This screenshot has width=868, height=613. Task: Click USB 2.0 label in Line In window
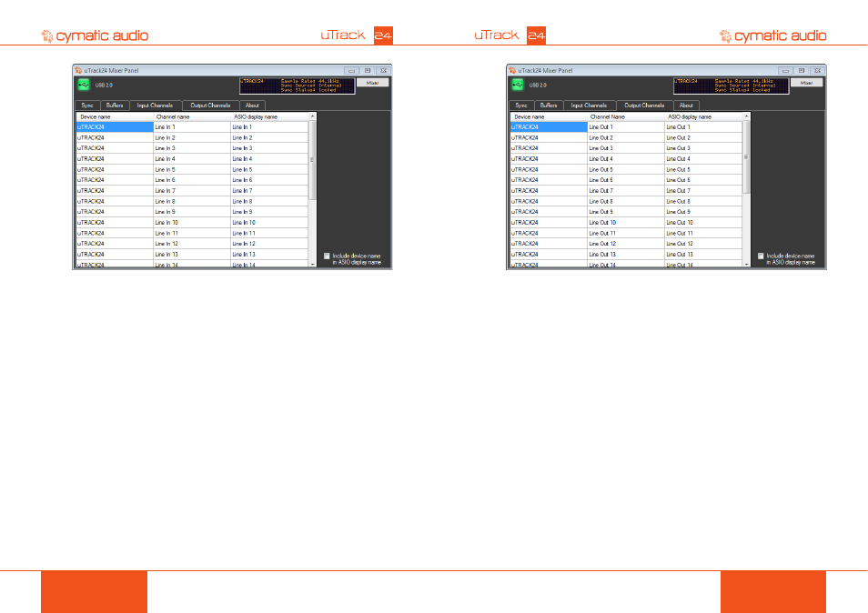pyautogui.click(x=104, y=85)
